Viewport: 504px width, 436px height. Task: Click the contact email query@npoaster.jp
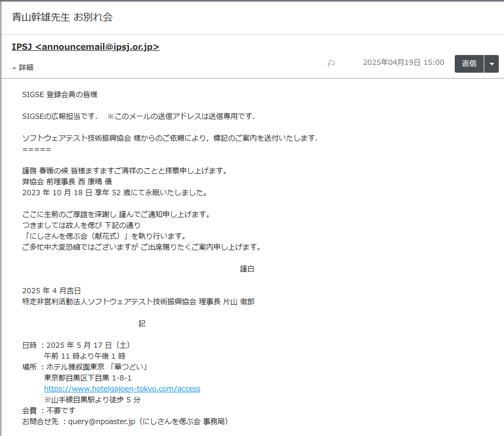click(x=102, y=421)
